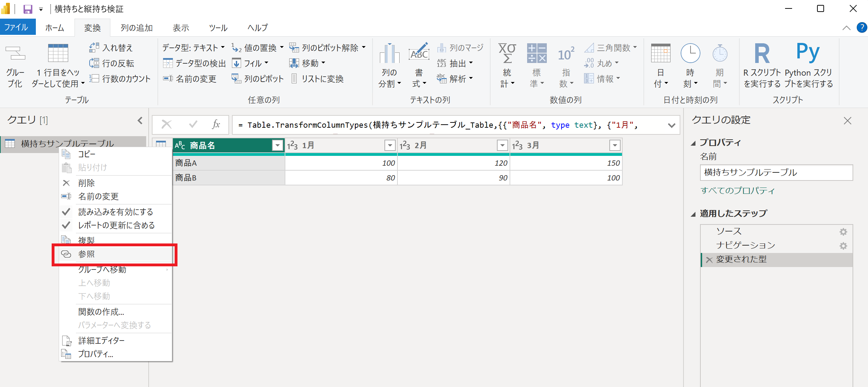Click Statistics (統計) sigma icon
This screenshot has width=868, height=387.
pos(507,53)
